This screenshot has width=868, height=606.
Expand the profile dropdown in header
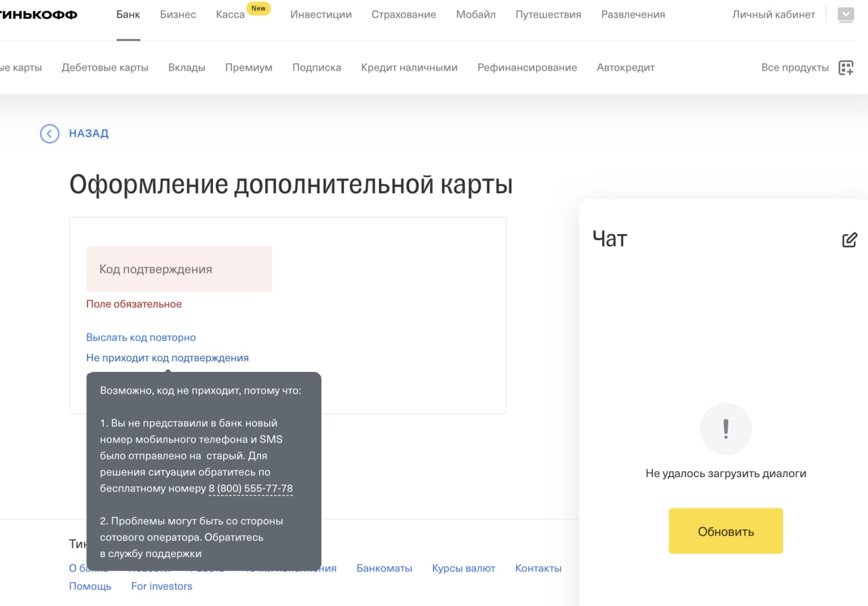(x=846, y=14)
